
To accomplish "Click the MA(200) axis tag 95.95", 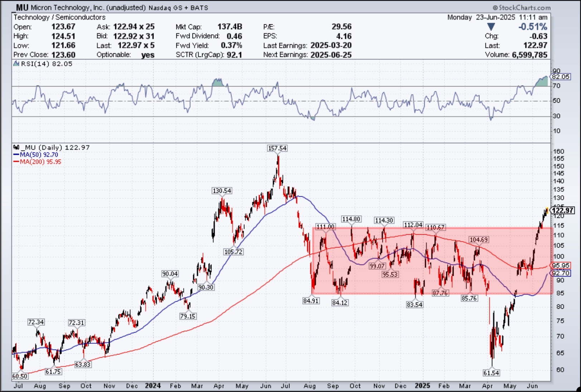I will [561, 265].
